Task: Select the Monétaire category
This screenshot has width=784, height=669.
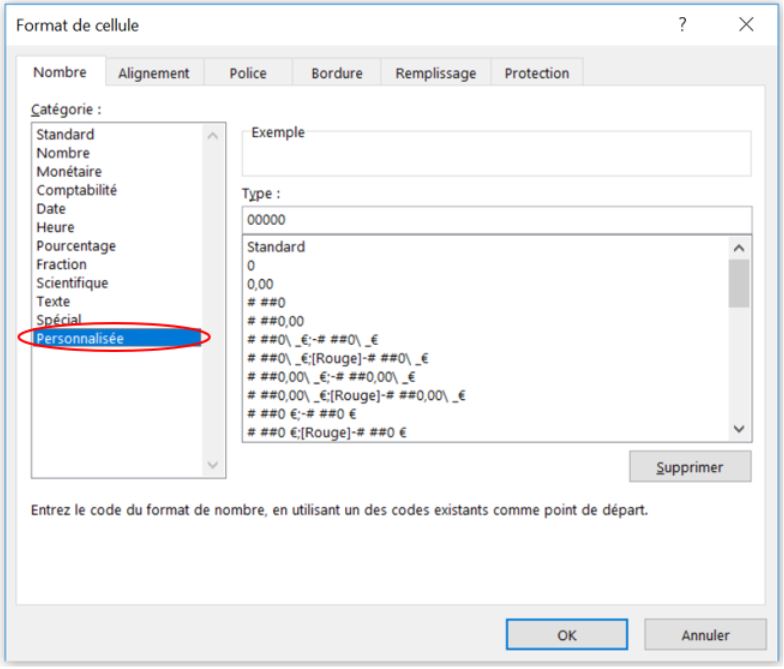Action: (x=69, y=172)
